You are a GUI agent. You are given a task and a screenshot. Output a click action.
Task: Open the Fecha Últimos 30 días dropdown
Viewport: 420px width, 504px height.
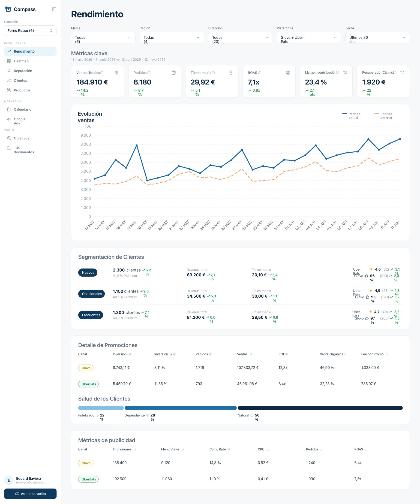(x=378, y=38)
